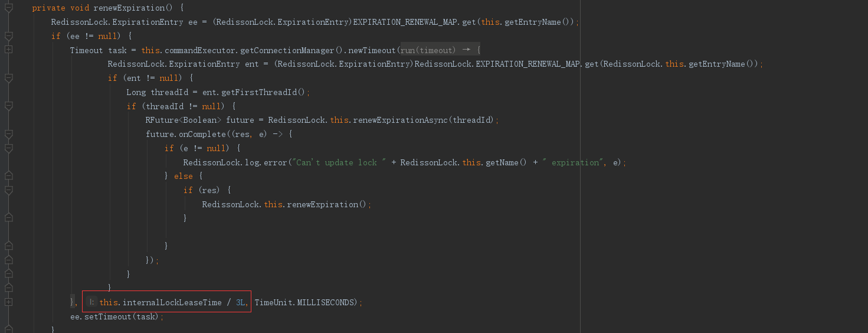Collapse the future.onComplete lambda fold marker

[x=8, y=134]
